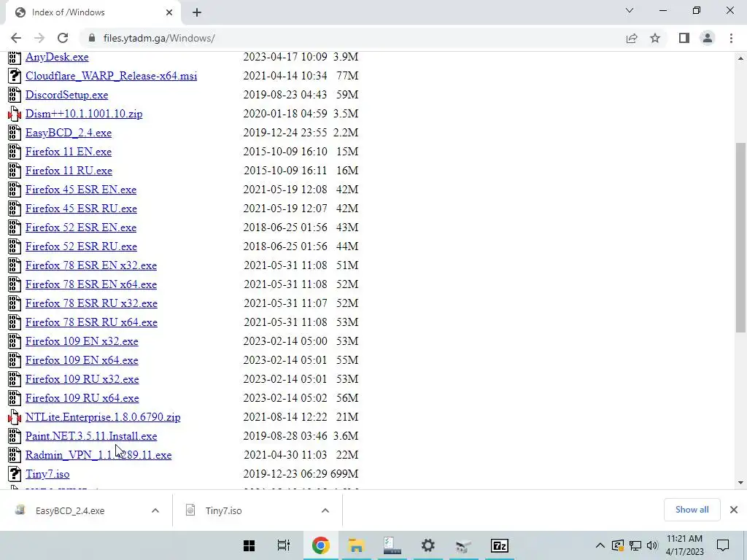Viewport: 747px width, 560px height.
Task: Open Settings gear from taskbar
Action: pos(427,545)
